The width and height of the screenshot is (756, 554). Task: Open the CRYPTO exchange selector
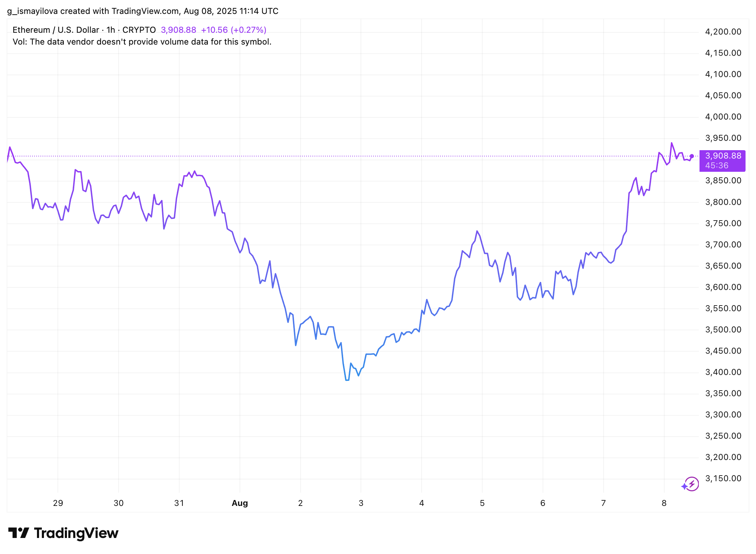pyautogui.click(x=139, y=30)
